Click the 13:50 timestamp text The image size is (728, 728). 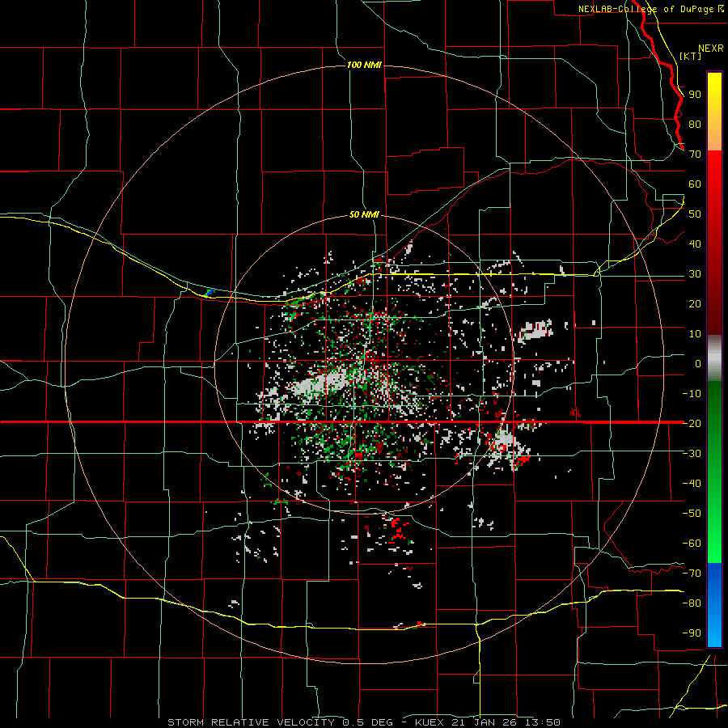click(x=543, y=722)
